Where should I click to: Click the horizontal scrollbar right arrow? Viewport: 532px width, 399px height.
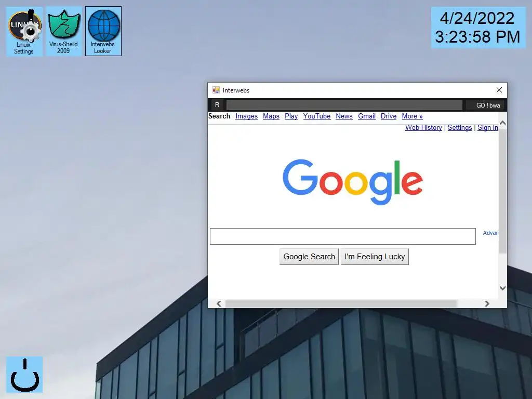(487, 303)
